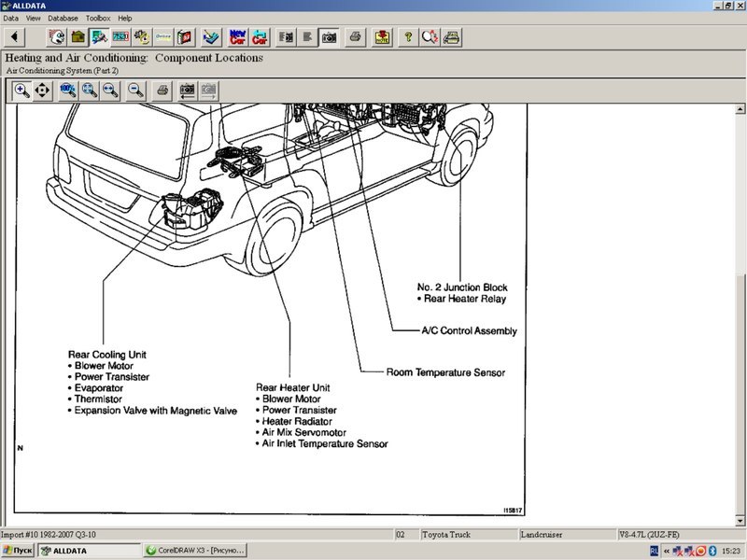Click the film strip with text icon
Image resolution: width=747 pixels, height=560 pixels.
point(286,36)
